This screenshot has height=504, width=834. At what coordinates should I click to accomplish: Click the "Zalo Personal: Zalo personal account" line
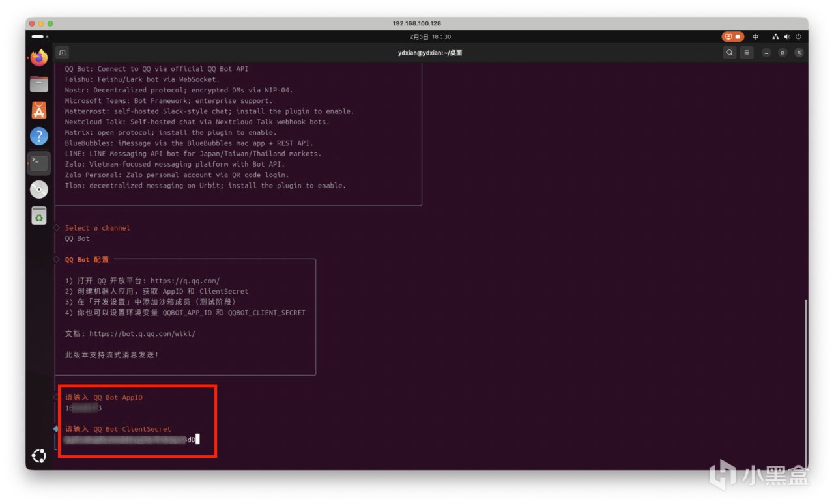pyautogui.click(x=177, y=175)
